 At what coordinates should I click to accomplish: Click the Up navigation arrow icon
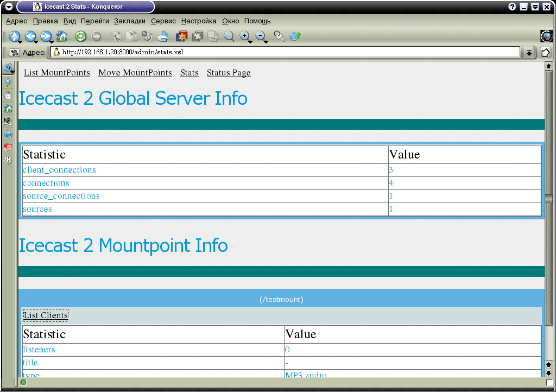pyautogui.click(x=15, y=36)
